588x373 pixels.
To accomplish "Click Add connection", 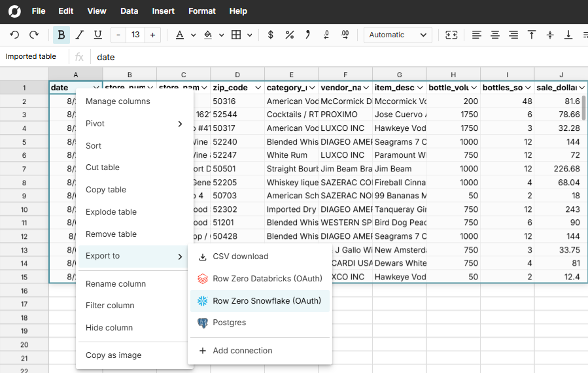I will point(242,351).
